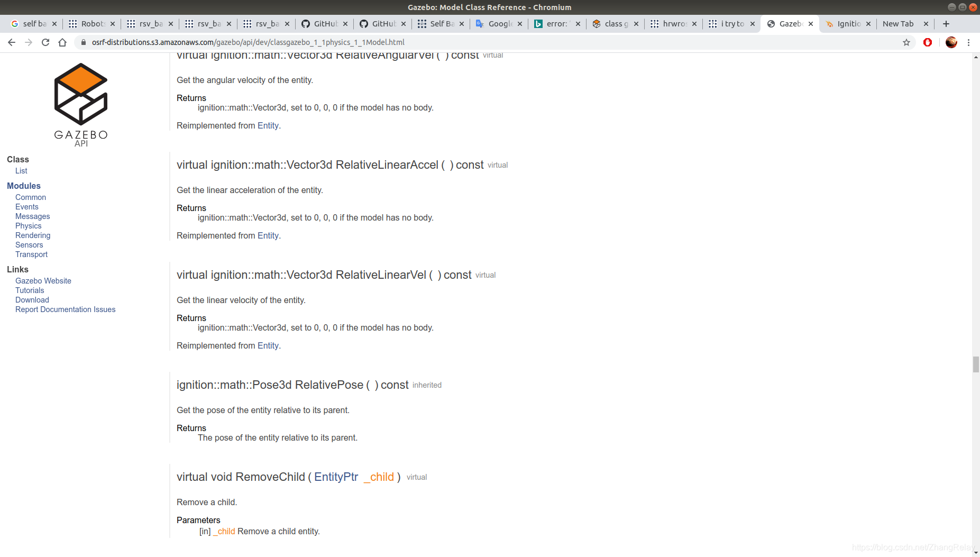
Task: Follow the EntityPtr type link
Action: coord(336,477)
